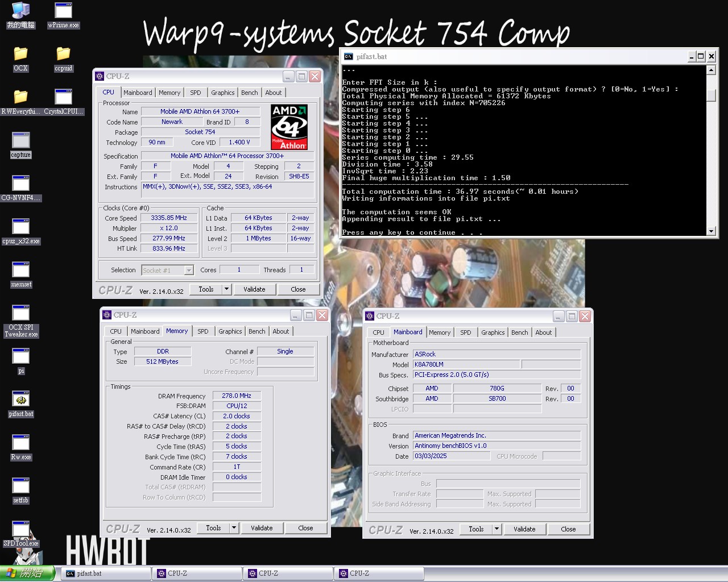This screenshot has height=582, width=728.
Task: Click Mobile AMD Athlon 64 3700+ name field
Action: [x=200, y=111]
